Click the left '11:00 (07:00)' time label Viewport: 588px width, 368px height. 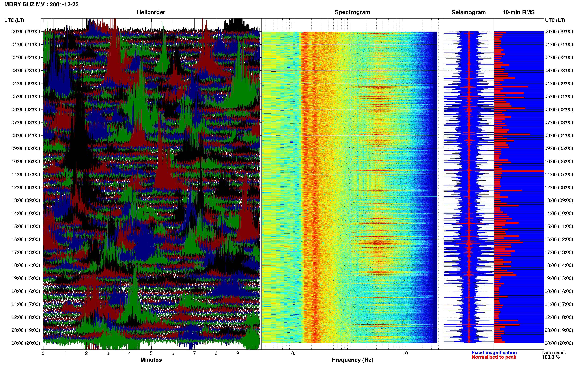26,174
